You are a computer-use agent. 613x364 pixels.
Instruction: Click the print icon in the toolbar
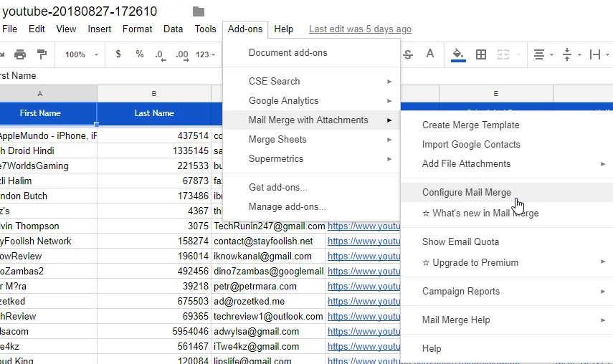20,54
